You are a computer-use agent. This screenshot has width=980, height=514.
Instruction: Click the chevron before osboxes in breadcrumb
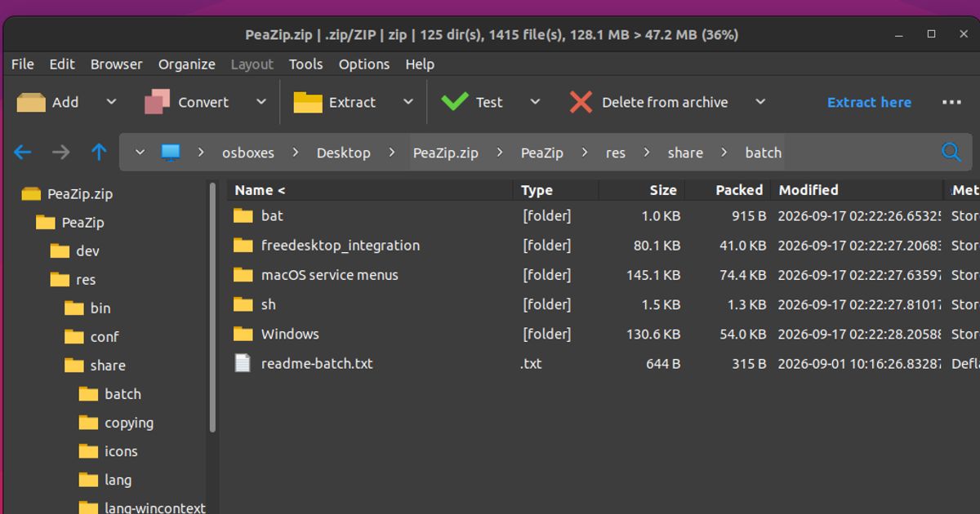click(x=201, y=153)
